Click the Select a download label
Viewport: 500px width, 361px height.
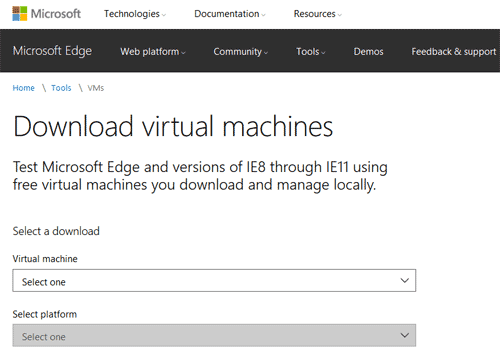coord(56,231)
